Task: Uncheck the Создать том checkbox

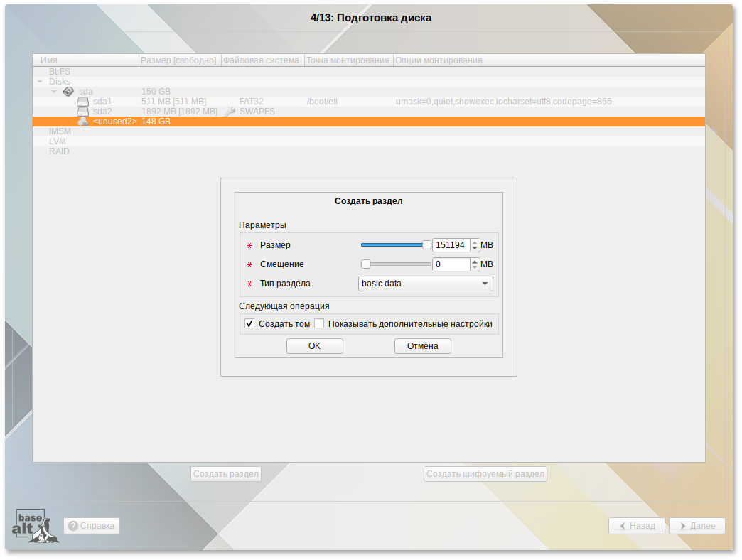Action: click(249, 323)
